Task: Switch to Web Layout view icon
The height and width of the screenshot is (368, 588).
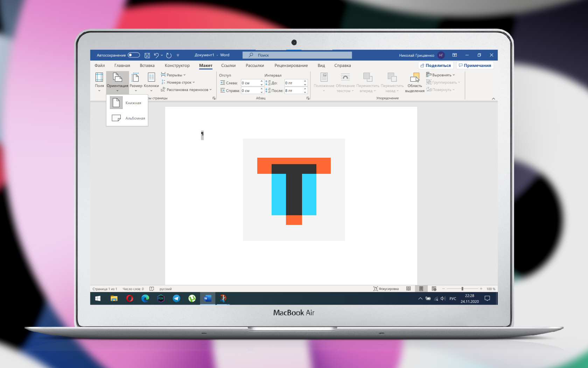Action: coord(434,289)
